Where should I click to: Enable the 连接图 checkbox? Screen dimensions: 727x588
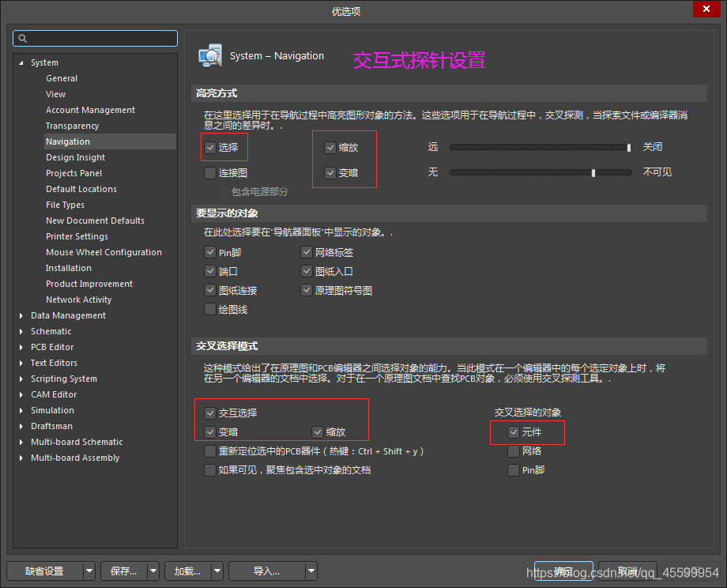pyautogui.click(x=209, y=172)
